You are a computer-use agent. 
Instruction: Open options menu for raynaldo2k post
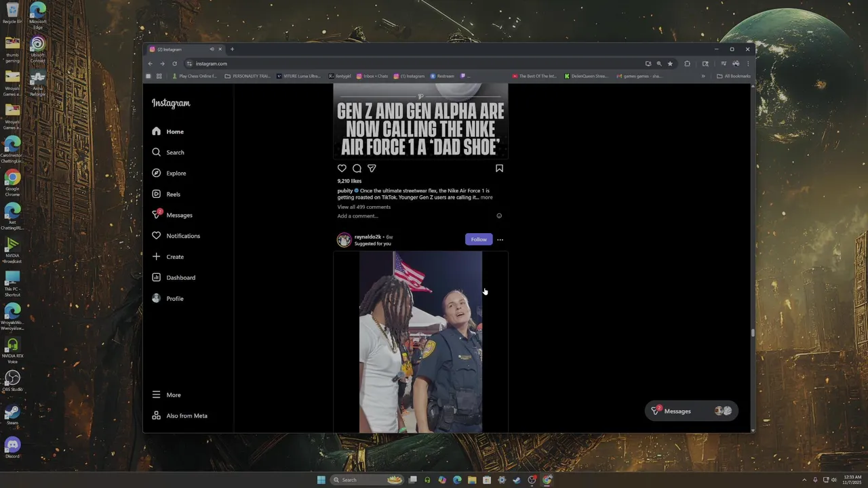[500, 239]
